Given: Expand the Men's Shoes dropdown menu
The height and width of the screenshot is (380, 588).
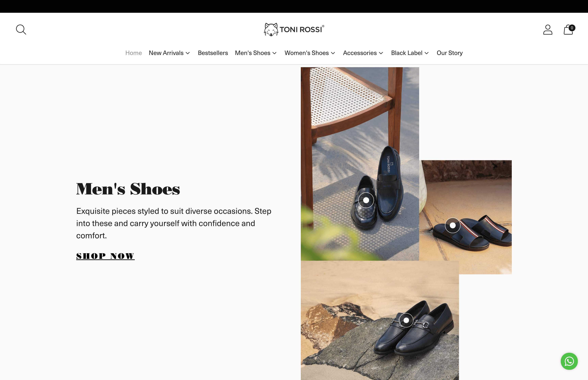Looking at the screenshot, I should [x=256, y=53].
